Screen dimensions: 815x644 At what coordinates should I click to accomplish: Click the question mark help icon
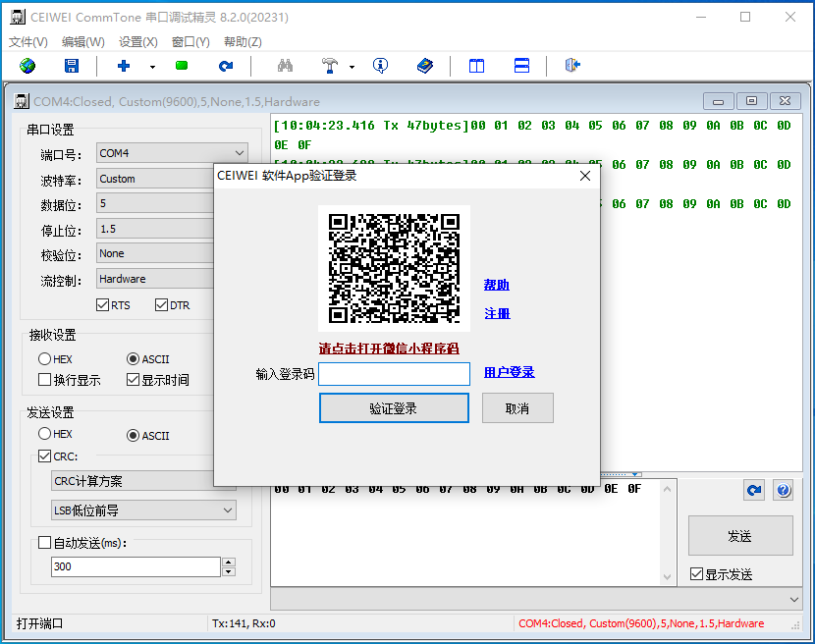pyautogui.click(x=784, y=490)
